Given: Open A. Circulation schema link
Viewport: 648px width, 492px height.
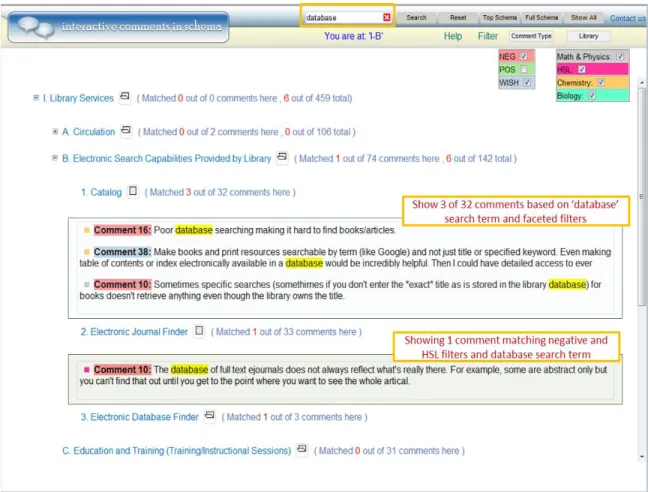Looking at the screenshot, I should [x=88, y=132].
